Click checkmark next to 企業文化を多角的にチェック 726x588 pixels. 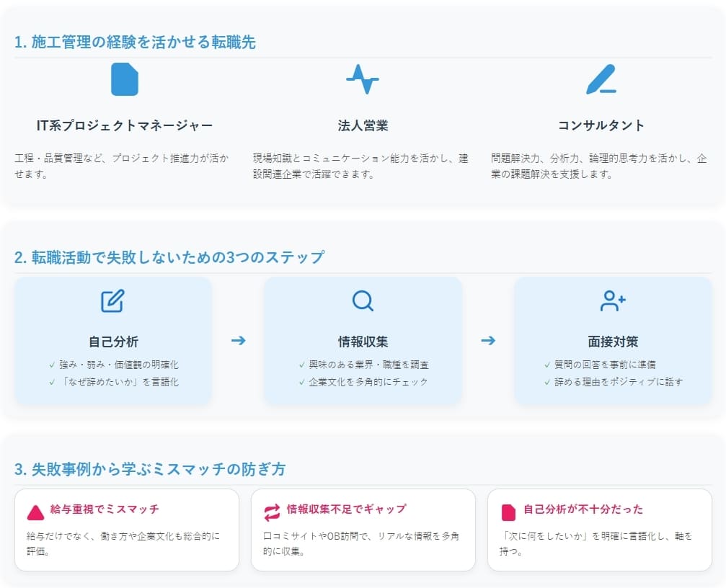point(302,382)
